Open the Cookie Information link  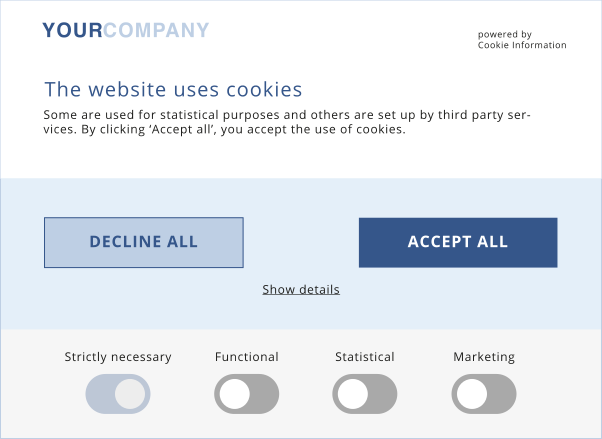tap(522, 45)
